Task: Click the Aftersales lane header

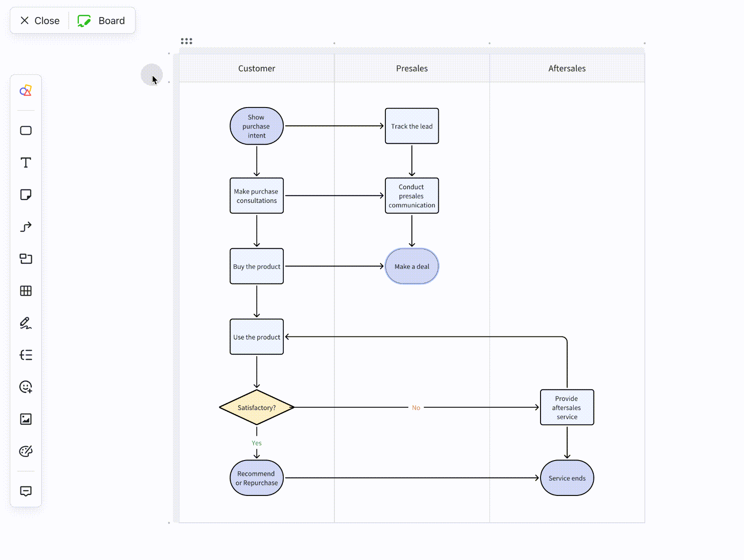Action: click(567, 68)
